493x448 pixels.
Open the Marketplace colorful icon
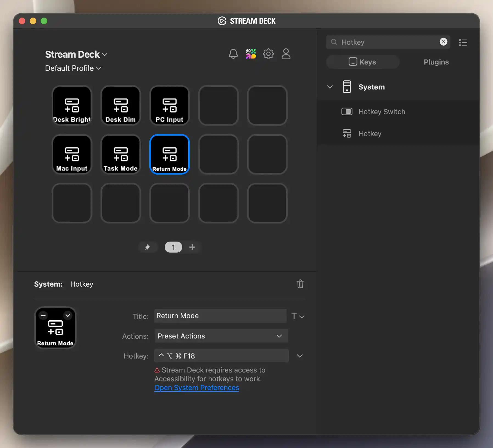pyautogui.click(x=251, y=54)
